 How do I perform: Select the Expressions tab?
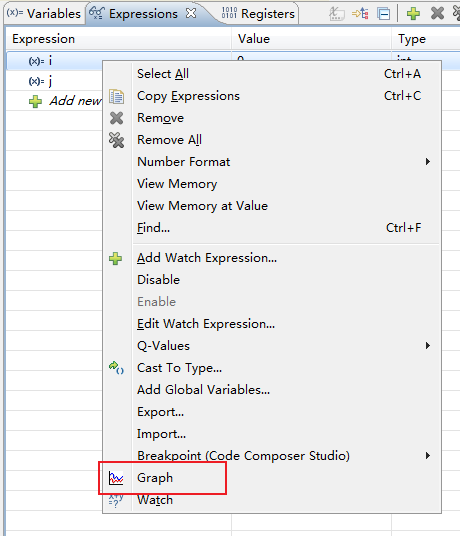[143, 14]
